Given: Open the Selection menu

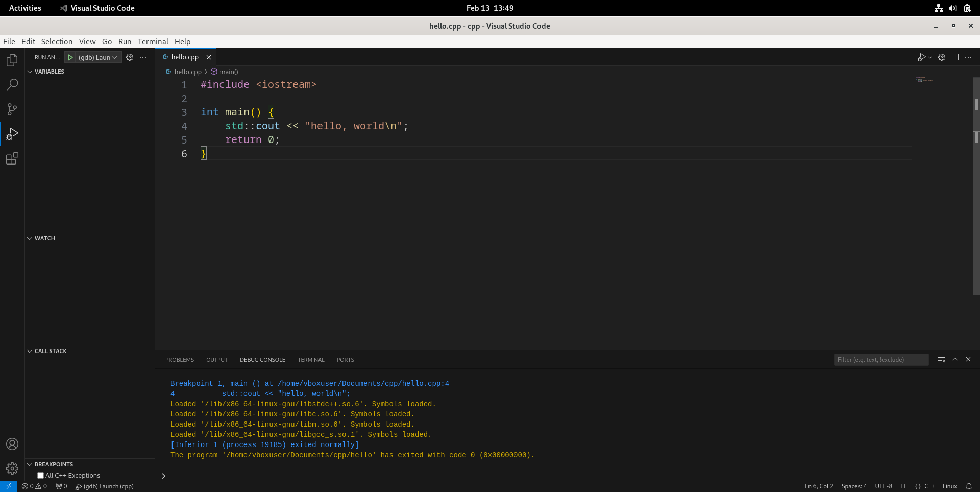Looking at the screenshot, I should coord(57,42).
